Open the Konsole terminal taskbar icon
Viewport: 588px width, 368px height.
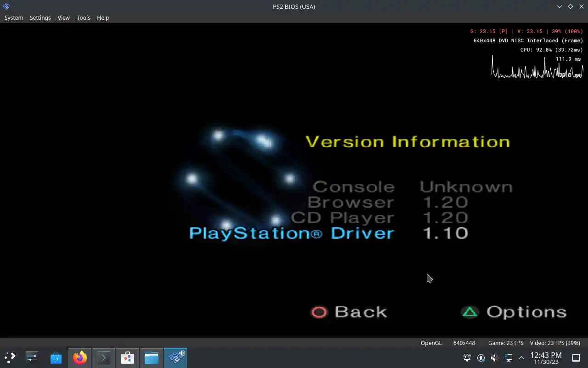pos(104,357)
